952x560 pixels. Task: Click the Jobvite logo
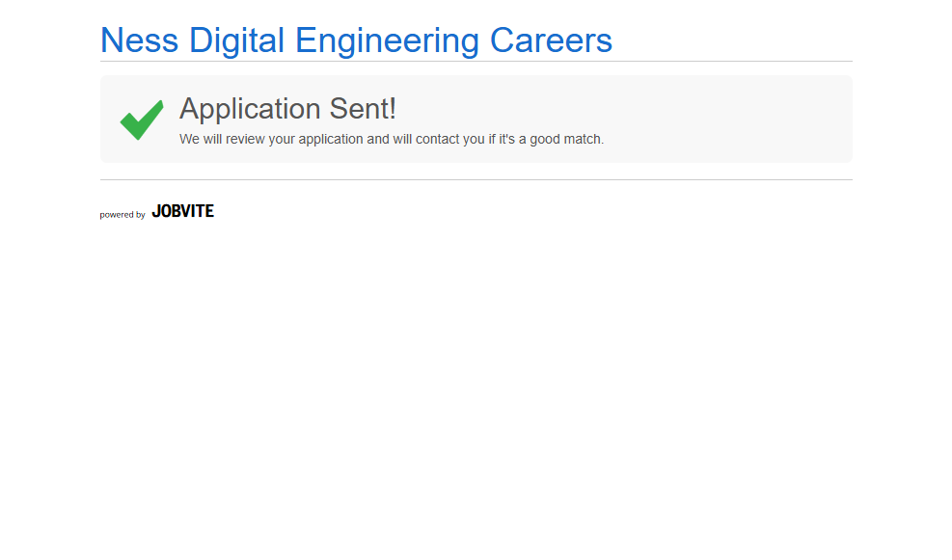click(182, 211)
